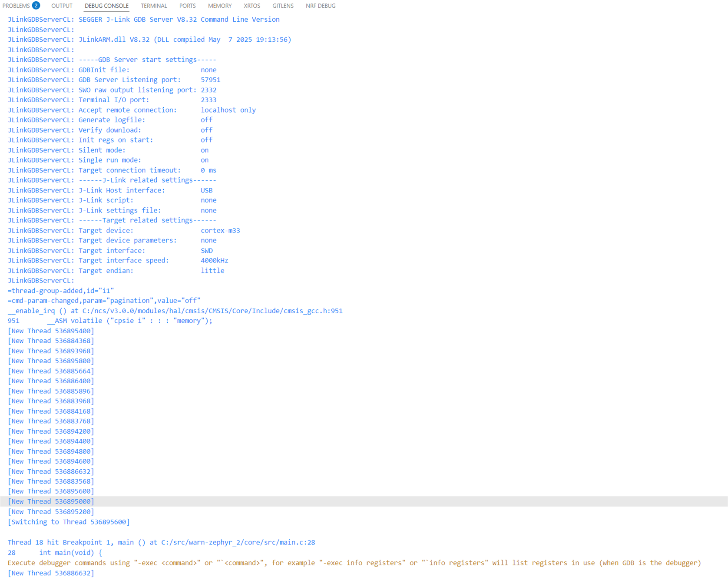Click the Target related settings header line
Viewport: 728px width, 584px height.
[x=112, y=220]
